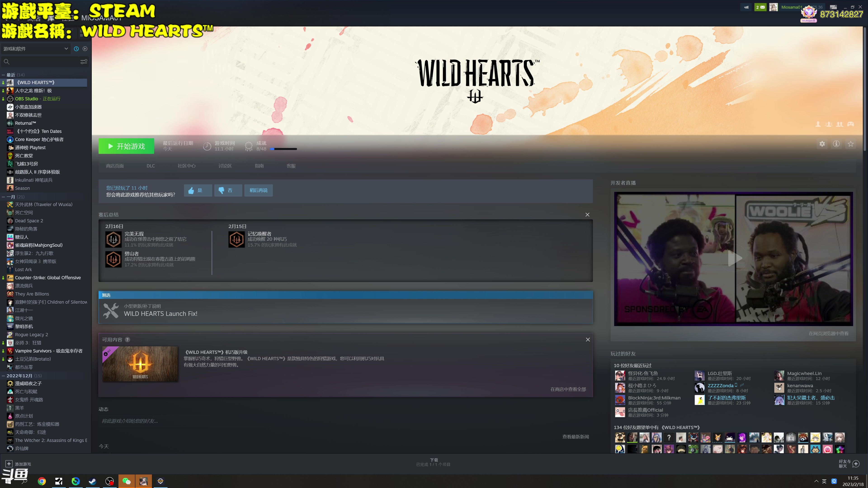Open the 指南 tab
Screen dimensions: 868x488
click(259, 166)
